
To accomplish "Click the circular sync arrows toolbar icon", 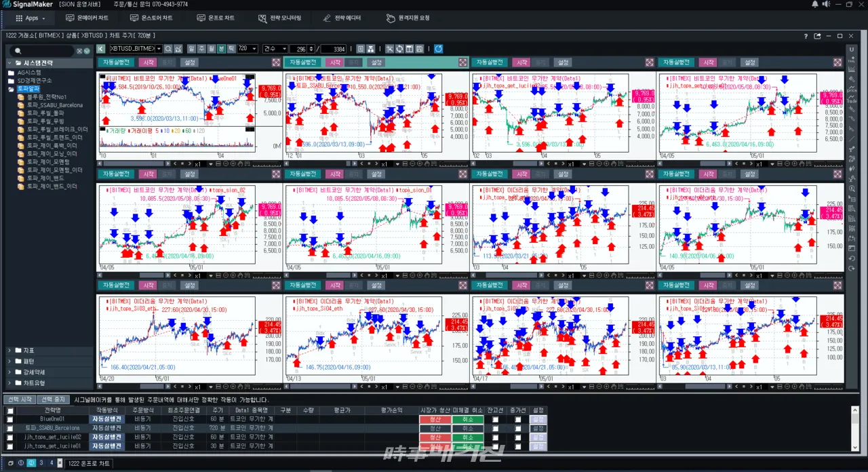I will (x=399, y=49).
